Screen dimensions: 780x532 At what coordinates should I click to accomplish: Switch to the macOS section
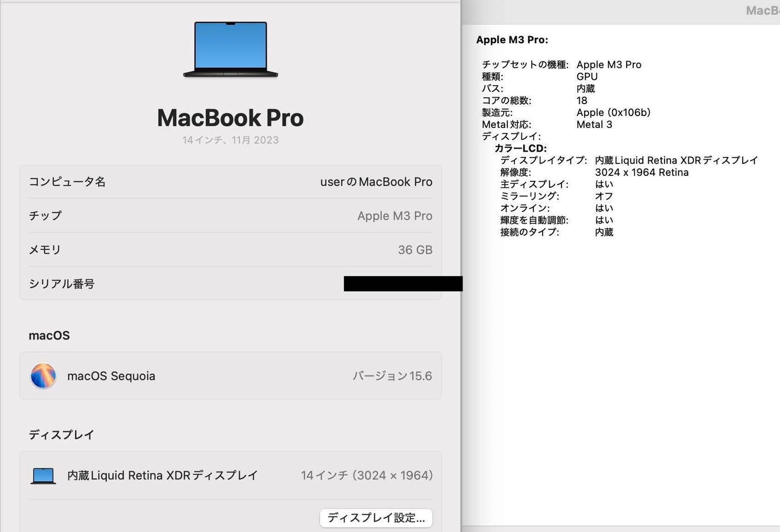[x=49, y=335]
